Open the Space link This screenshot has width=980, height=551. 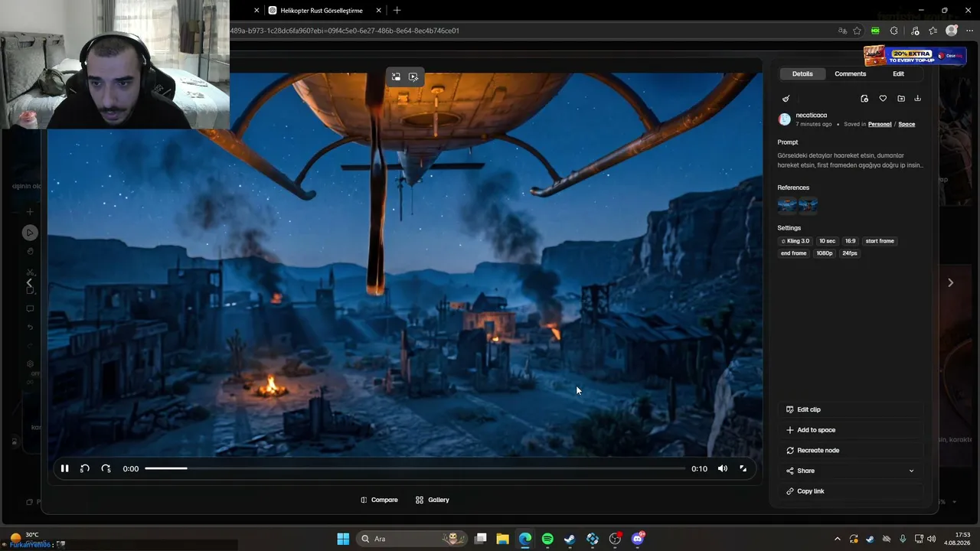click(906, 124)
